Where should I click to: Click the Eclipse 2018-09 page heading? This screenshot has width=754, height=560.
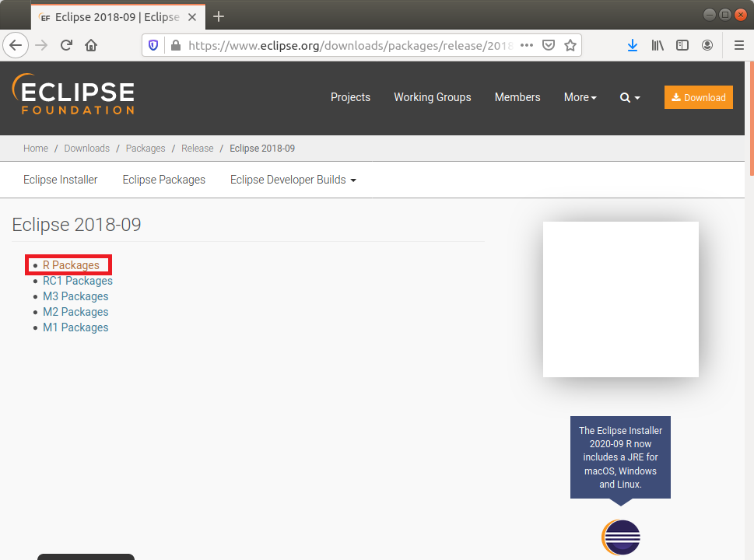(x=76, y=225)
